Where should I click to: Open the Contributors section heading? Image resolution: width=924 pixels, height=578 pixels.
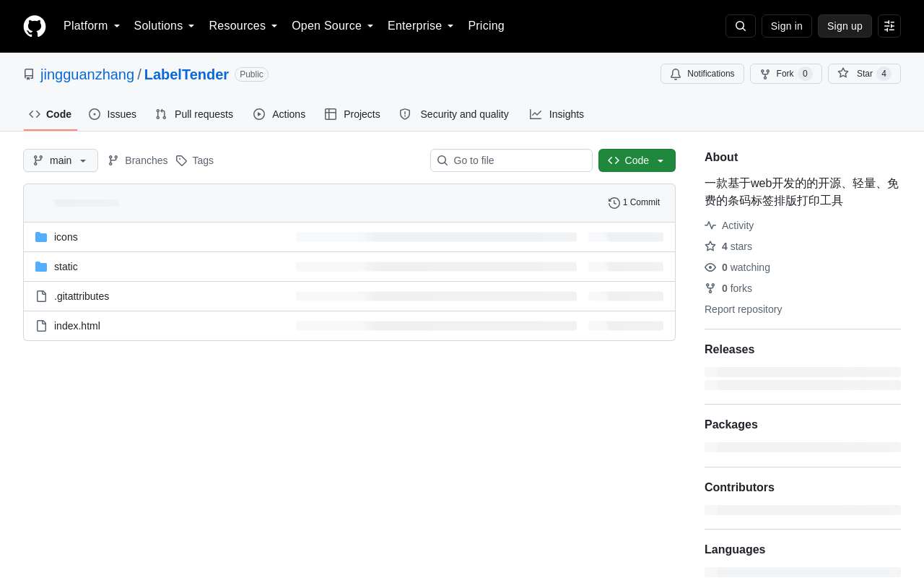point(739,488)
